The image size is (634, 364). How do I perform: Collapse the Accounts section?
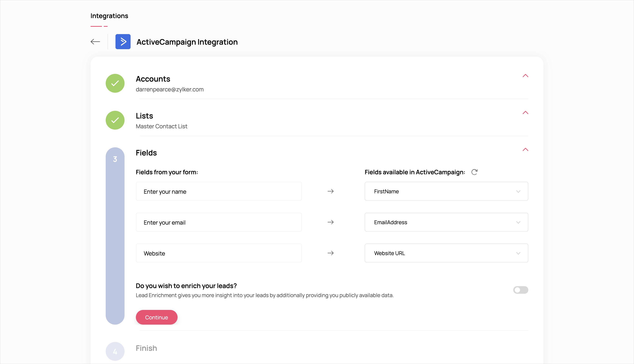pos(525,76)
